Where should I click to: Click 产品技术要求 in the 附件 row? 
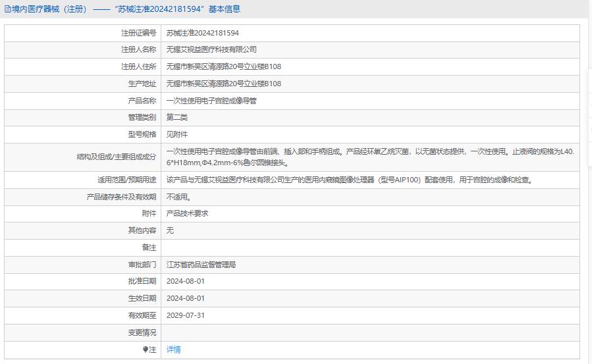coord(187,213)
